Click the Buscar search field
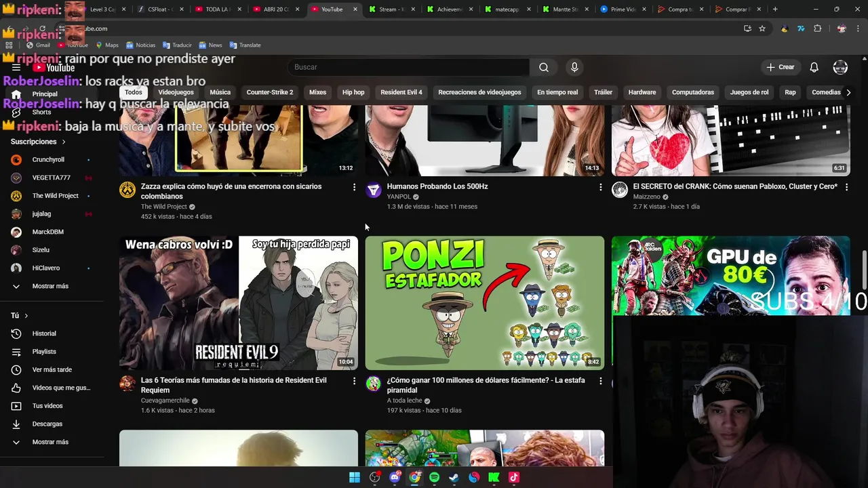868x488 pixels. coord(408,67)
